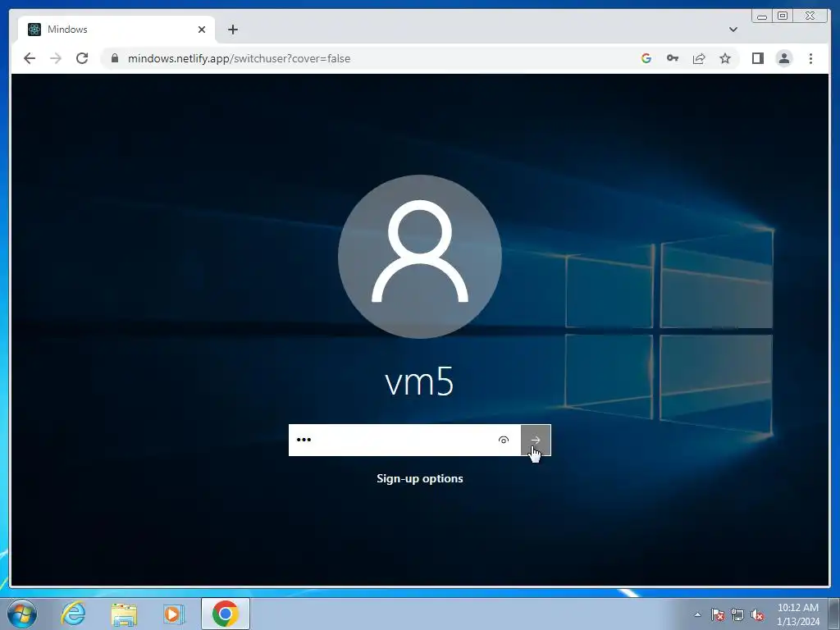Open Chrome profile menu
This screenshot has width=840, height=630.
coord(783,58)
